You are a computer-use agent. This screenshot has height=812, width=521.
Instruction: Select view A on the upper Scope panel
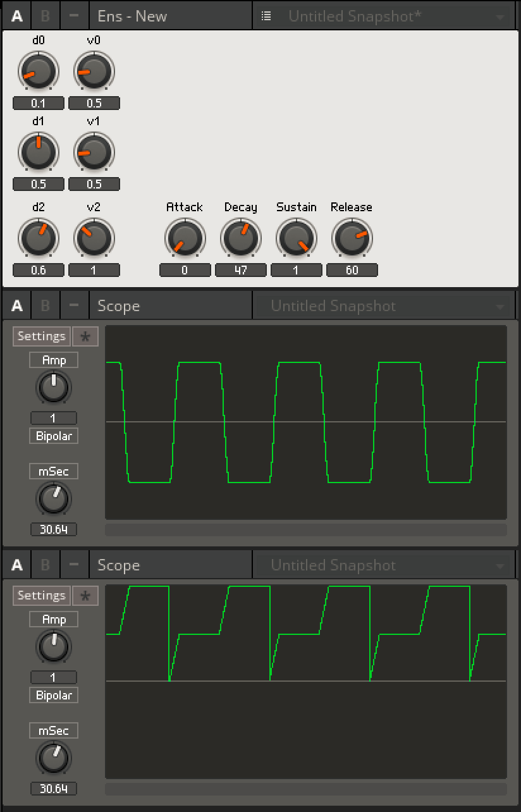17,305
